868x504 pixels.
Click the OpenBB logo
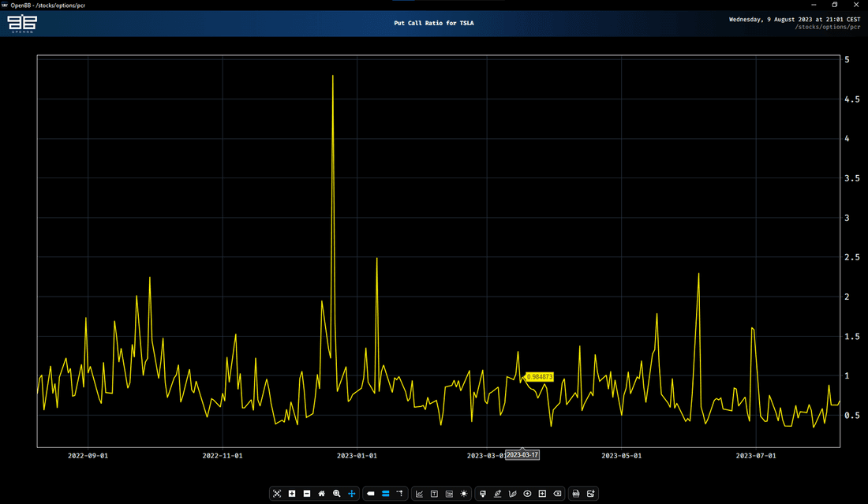(x=22, y=24)
